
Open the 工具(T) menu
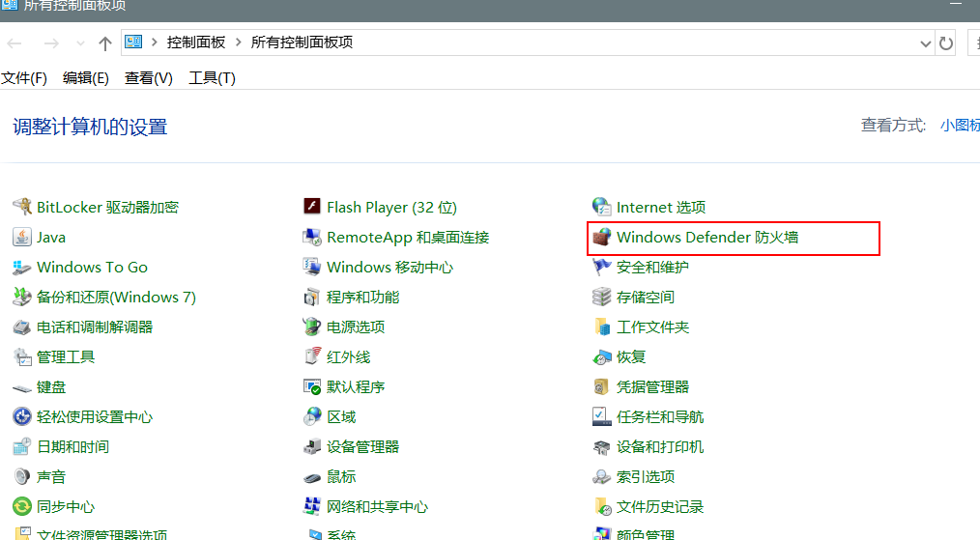click(x=212, y=78)
